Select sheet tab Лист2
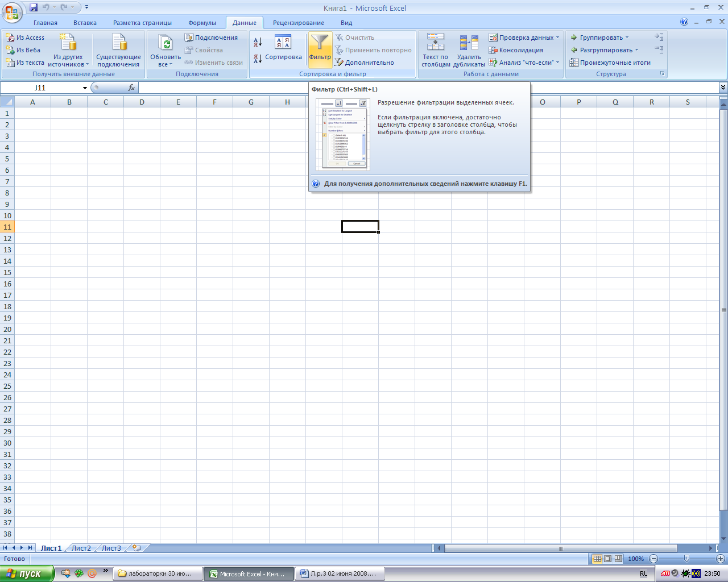The height and width of the screenshot is (582, 728). [81, 548]
